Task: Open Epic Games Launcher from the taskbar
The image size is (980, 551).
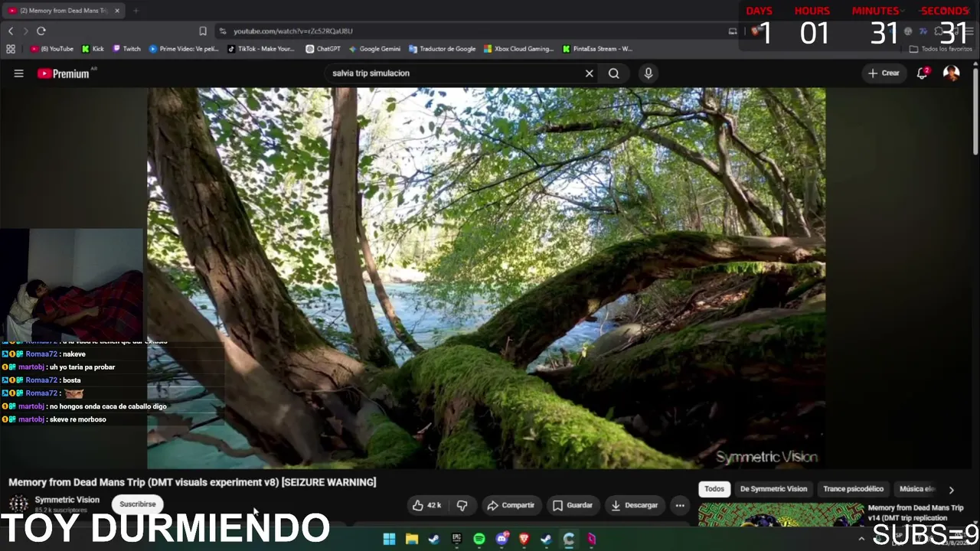Action: tap(457, 539)
